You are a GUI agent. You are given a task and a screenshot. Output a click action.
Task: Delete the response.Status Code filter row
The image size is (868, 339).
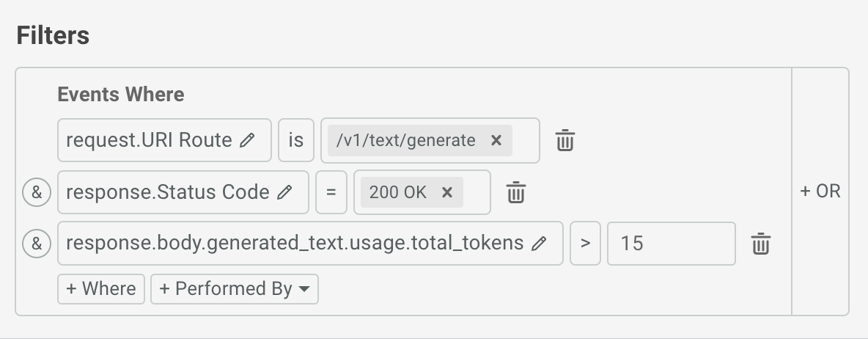pyautogui.click(x=516, y=192)
